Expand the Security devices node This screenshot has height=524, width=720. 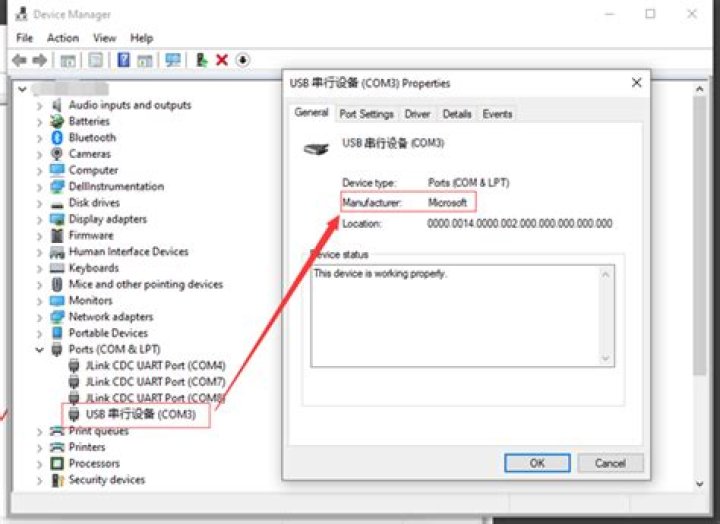coord(39,480)
